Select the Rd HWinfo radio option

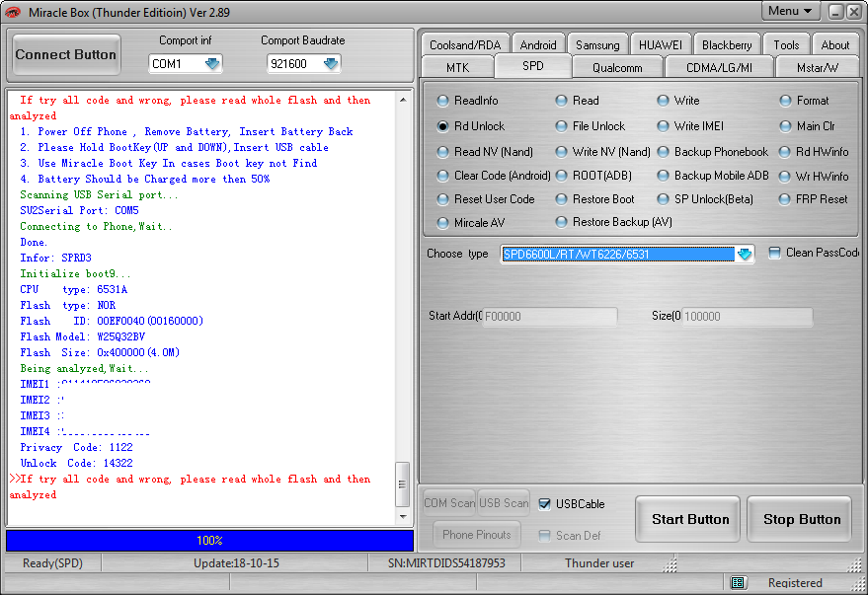coord(814,152)
